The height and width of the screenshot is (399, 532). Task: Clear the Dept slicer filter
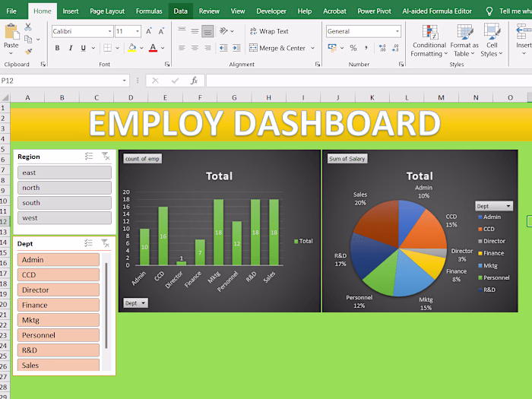106,243
